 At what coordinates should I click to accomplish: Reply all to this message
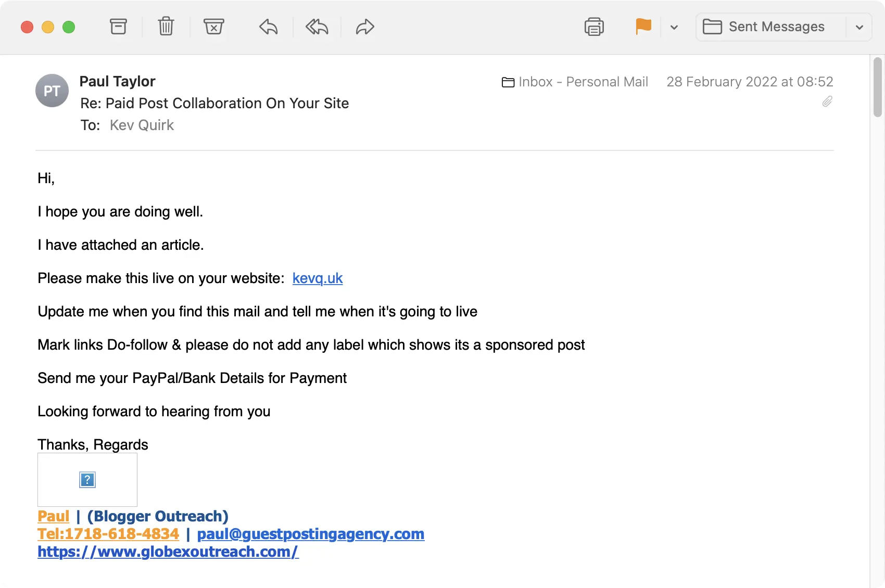pyautogui.click(x=316, y=28)
